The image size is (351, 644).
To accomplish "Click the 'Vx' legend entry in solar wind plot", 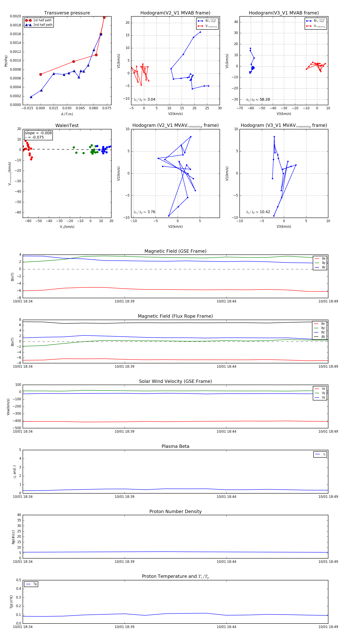I will (320, 389).
